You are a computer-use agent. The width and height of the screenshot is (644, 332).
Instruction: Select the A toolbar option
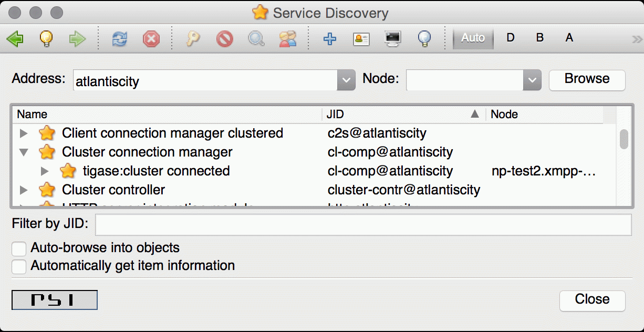[x=569, y=38]
